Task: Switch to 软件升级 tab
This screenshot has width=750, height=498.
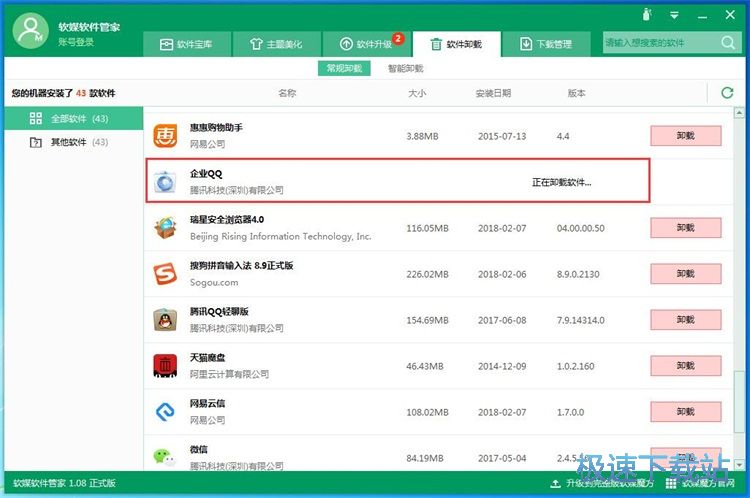Action: 366,44
